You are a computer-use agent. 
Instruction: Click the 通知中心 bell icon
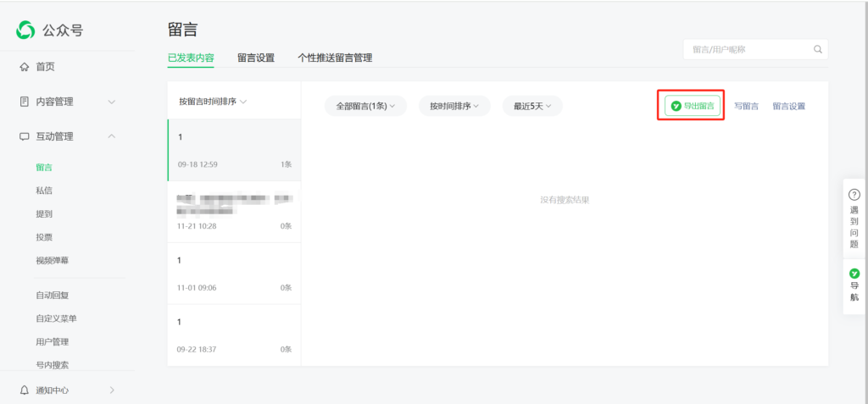(x=24, y=390)
